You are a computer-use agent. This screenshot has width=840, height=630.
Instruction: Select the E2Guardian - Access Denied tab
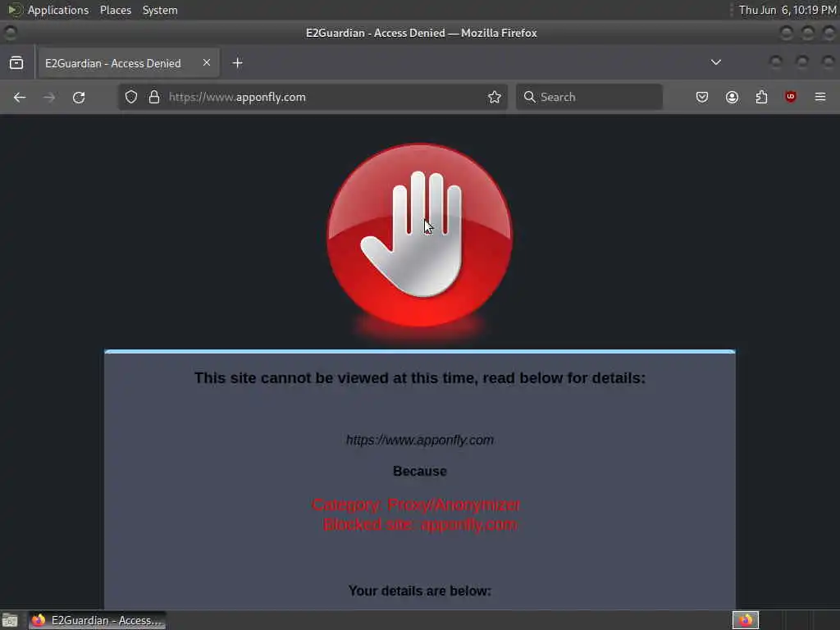127,63
